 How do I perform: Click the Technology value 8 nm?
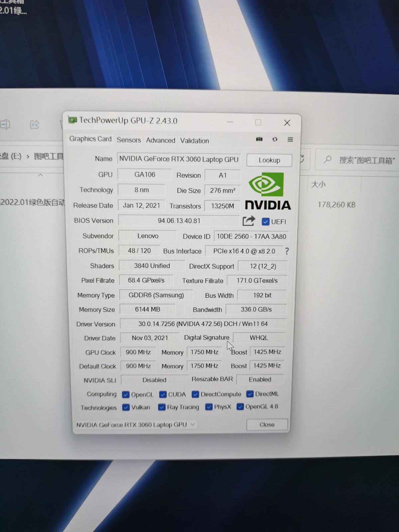[142, 190]
